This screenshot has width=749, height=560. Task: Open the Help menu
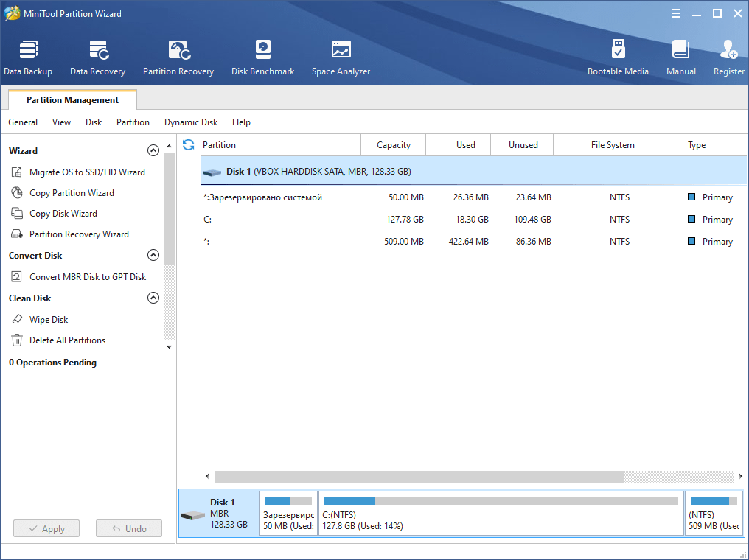241,122
